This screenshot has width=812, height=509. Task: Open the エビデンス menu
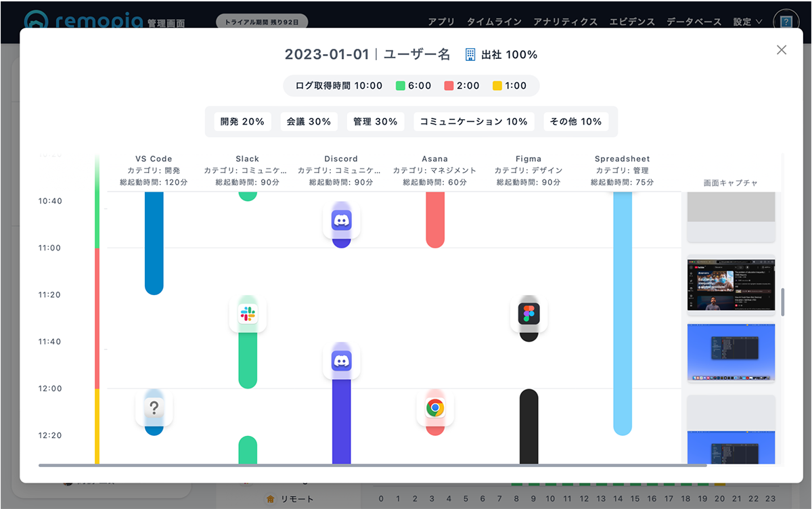point(632,22)
